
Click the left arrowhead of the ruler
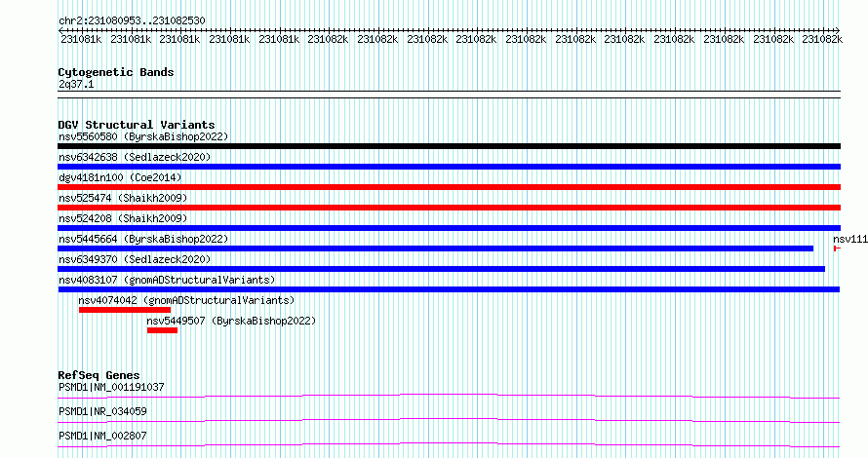(x=60, y=30)
